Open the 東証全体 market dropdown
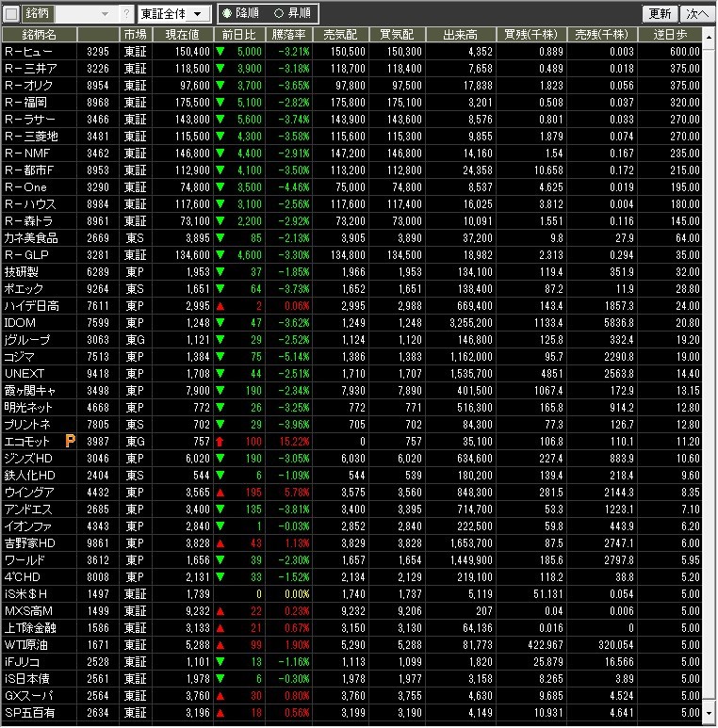This screenshot has width=718, height=728. click(174, 14)
